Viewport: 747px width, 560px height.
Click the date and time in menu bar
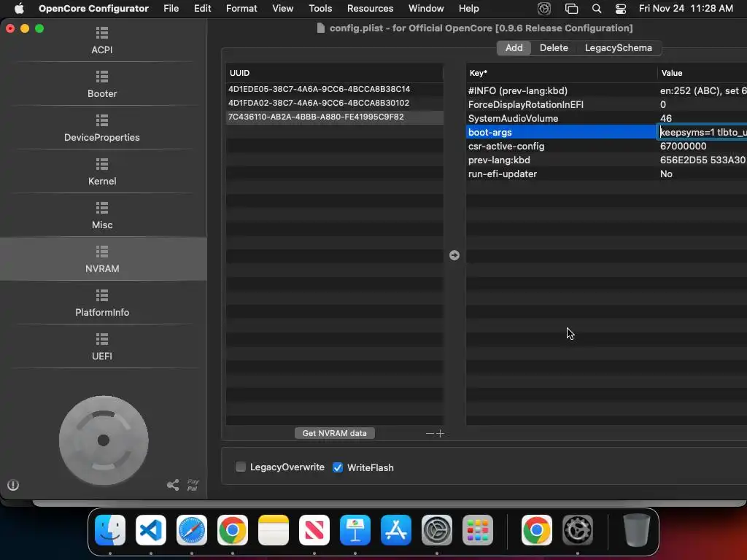(686, 9)
